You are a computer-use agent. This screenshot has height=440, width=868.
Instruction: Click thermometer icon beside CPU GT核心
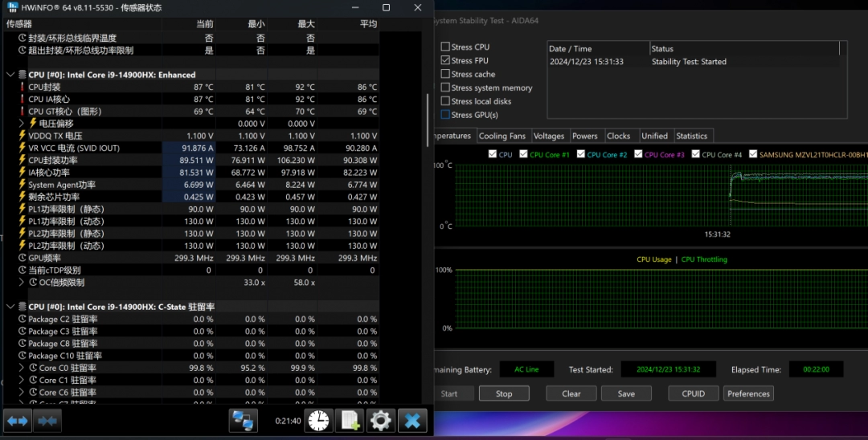[23, 111]
